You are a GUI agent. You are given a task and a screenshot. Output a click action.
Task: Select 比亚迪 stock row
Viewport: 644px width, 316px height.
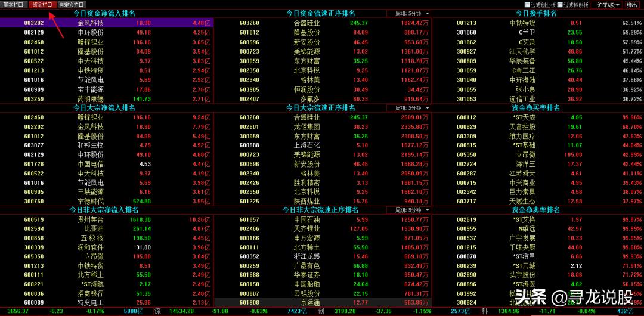(x=107, y=228)
